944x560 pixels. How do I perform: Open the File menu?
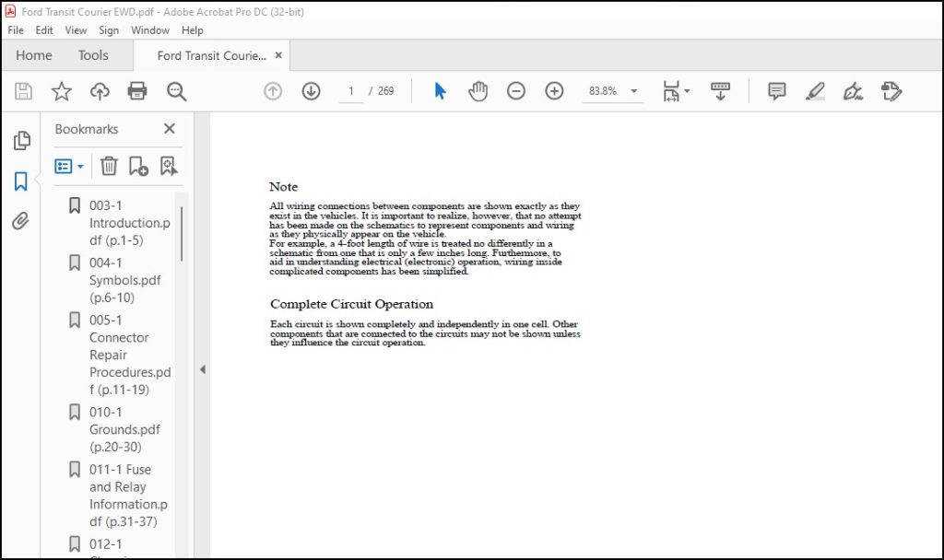tap(16, 30)
